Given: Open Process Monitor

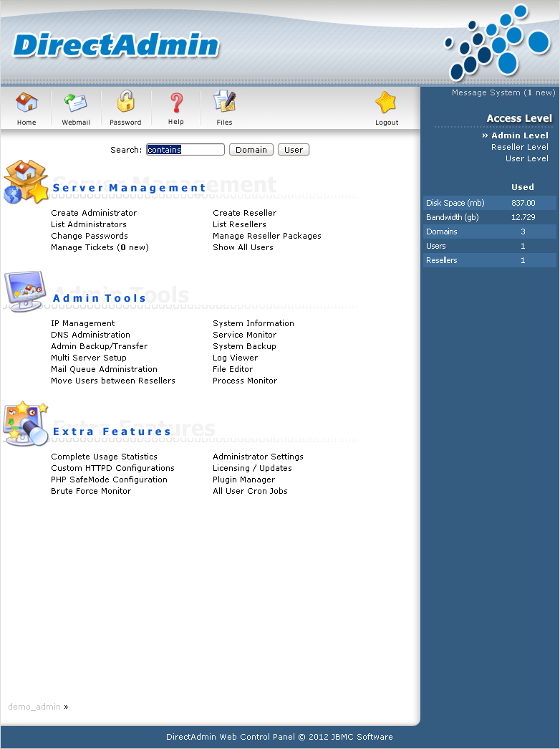Looking at the screenshot, I should (245, 381).
